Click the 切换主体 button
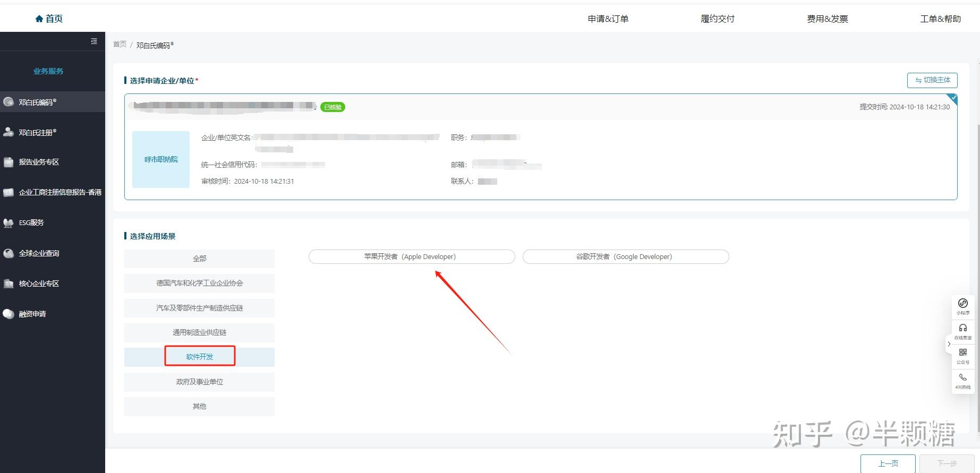This screenshot has height=473, width=980. coord(932,80)
